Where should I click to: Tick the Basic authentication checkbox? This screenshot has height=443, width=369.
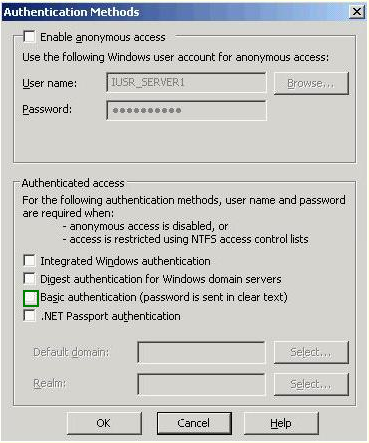click(31, 298)
